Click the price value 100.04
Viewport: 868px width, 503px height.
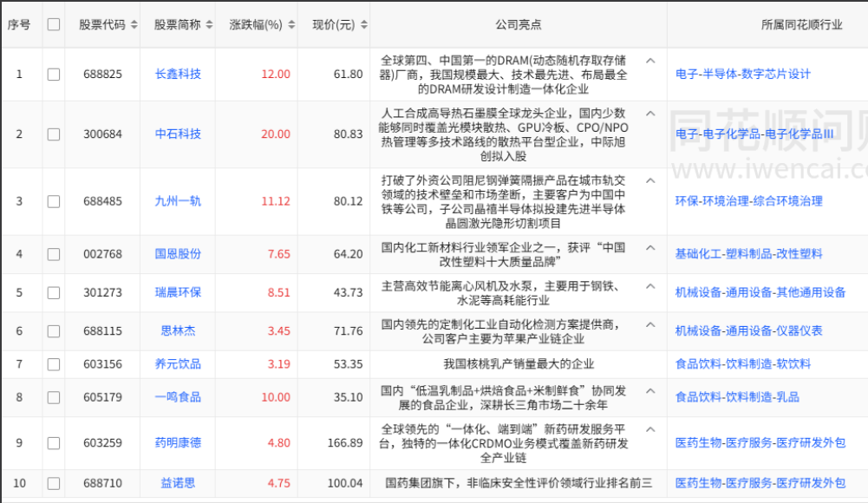345,483
